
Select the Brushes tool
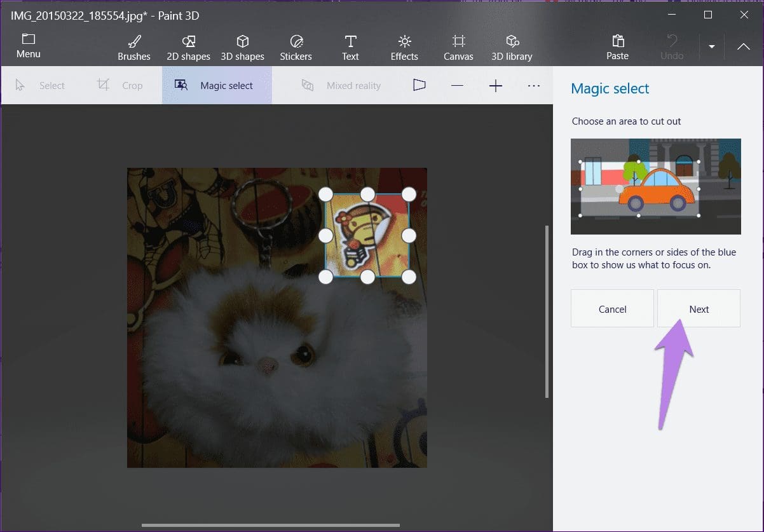[134, 48]
